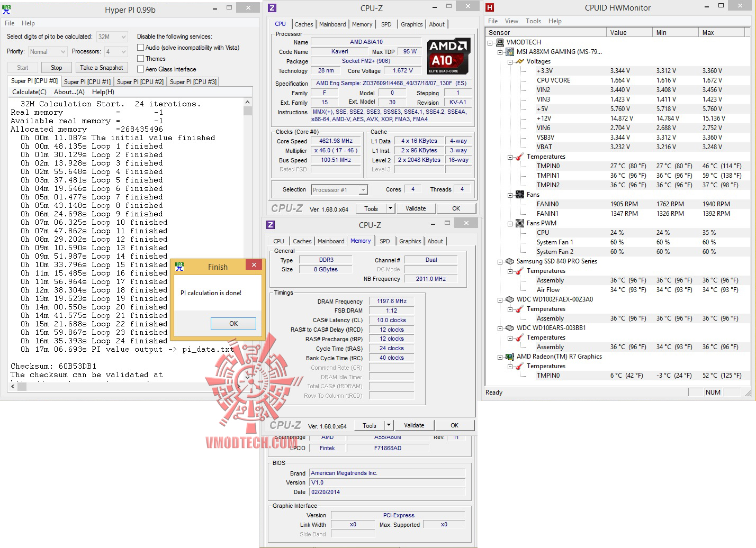Image resolution: width=756 pixels, height=548 pixels.
Task: Open the Caches tab in upper CPU-Z
Action: tap(304, 24)
